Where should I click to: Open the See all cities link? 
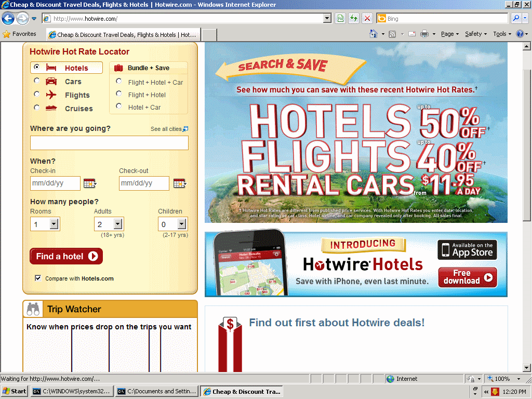166,129
